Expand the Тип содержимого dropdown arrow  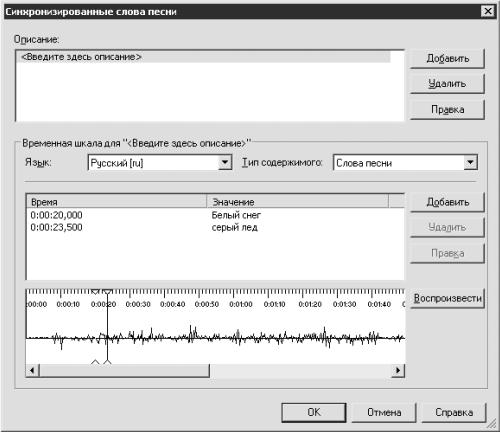pos(470,163)
